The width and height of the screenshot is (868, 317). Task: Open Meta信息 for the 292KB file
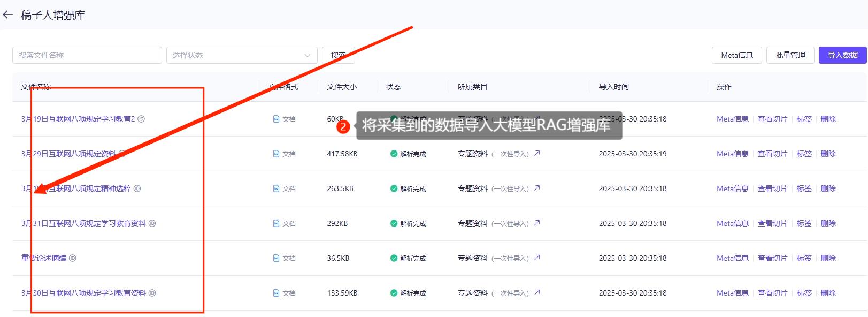733,223
